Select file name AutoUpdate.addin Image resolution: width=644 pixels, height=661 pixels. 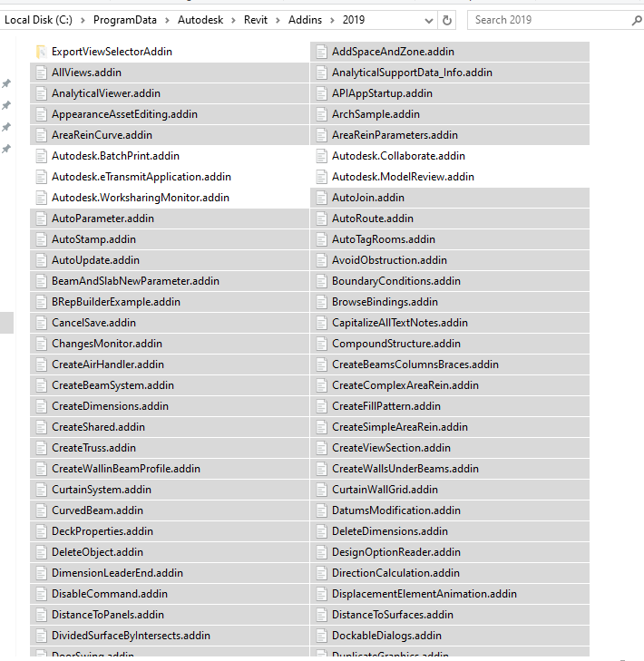point(95,260)
